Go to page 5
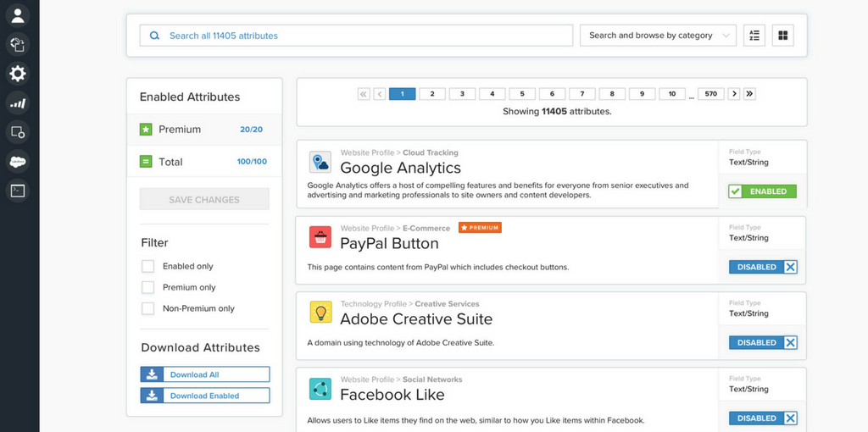 (522, 94)
